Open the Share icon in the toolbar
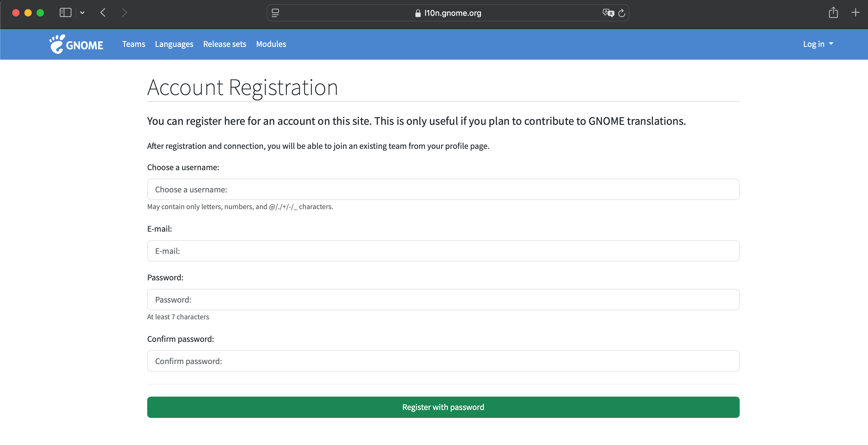The image size is (868, 445). point(833,13)
